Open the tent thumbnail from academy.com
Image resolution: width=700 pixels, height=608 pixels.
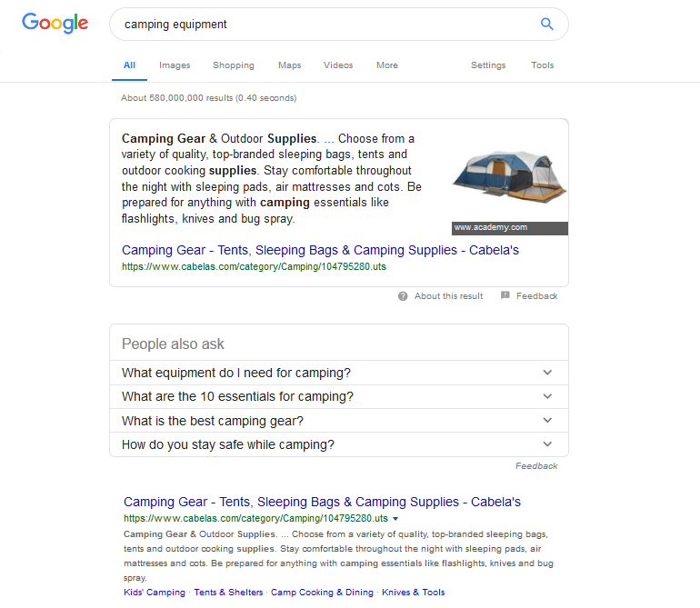coord(509,177)
